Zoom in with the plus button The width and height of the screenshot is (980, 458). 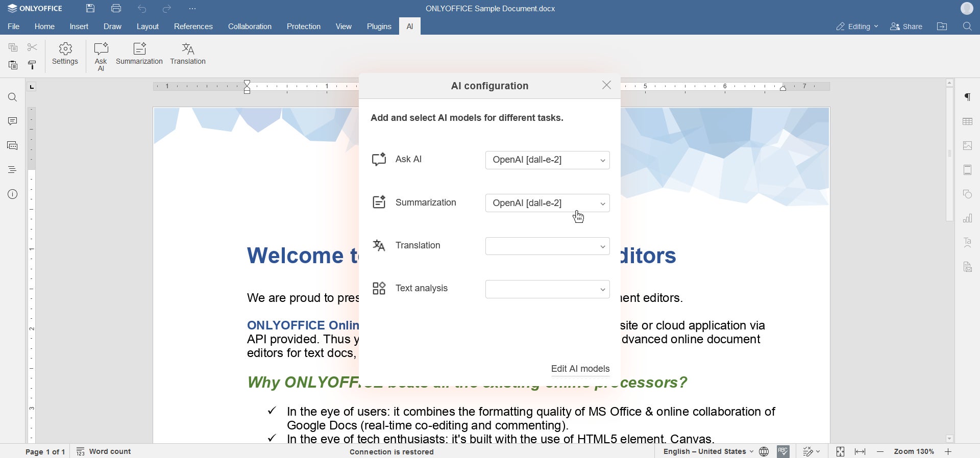tap(948, 452)
